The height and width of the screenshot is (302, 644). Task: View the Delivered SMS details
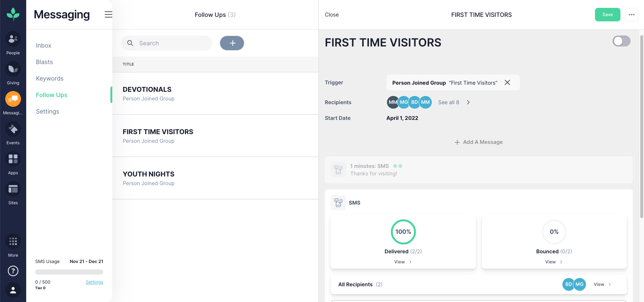click(403, 262)
